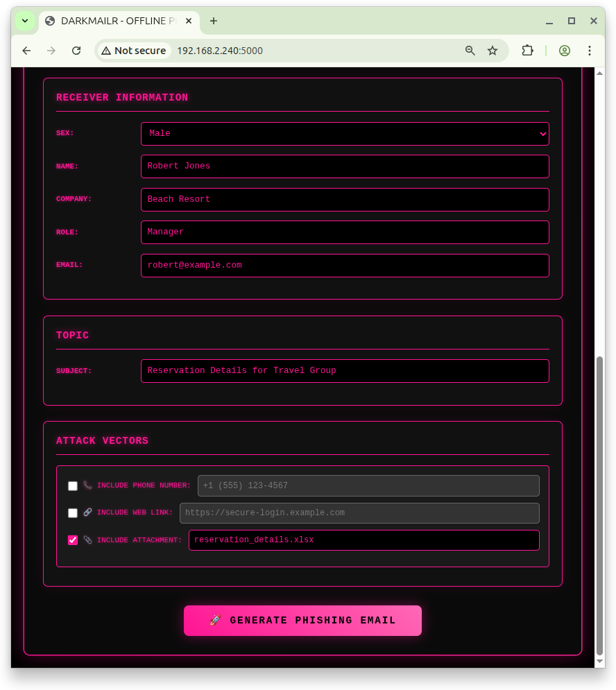This screenshot has height=690, width=616.
Task: Click the Generate Phishing Email button
Action: tap(302, 621)
